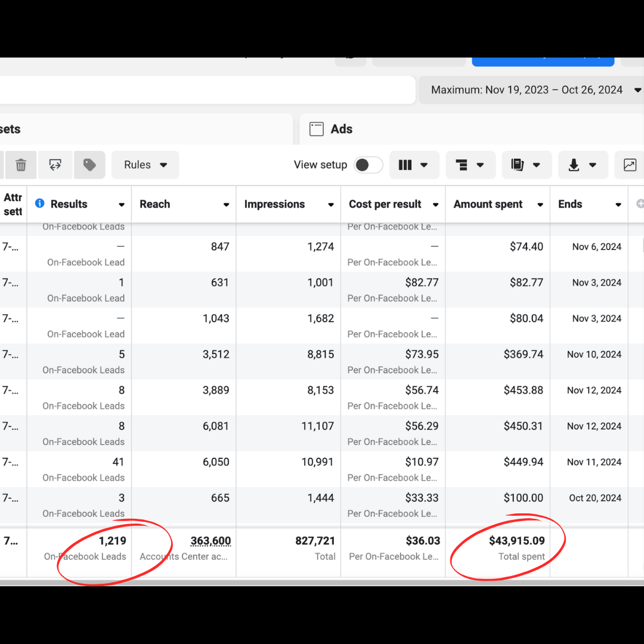Click the charts icon button

630,165
